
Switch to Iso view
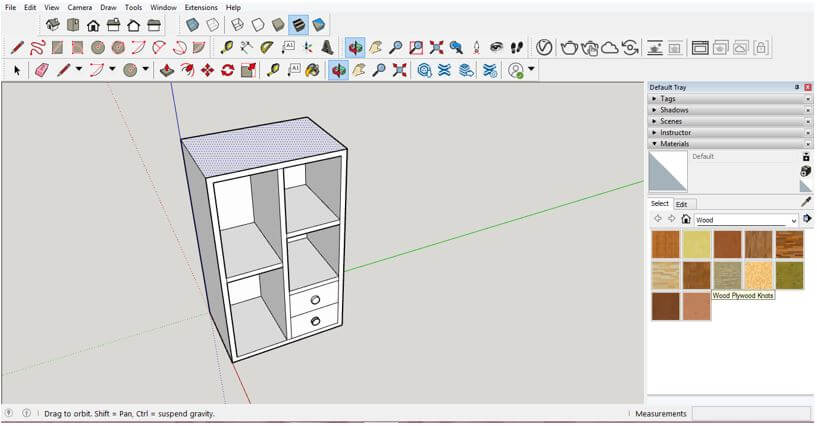pyautogui.click(x=52, y=25)
